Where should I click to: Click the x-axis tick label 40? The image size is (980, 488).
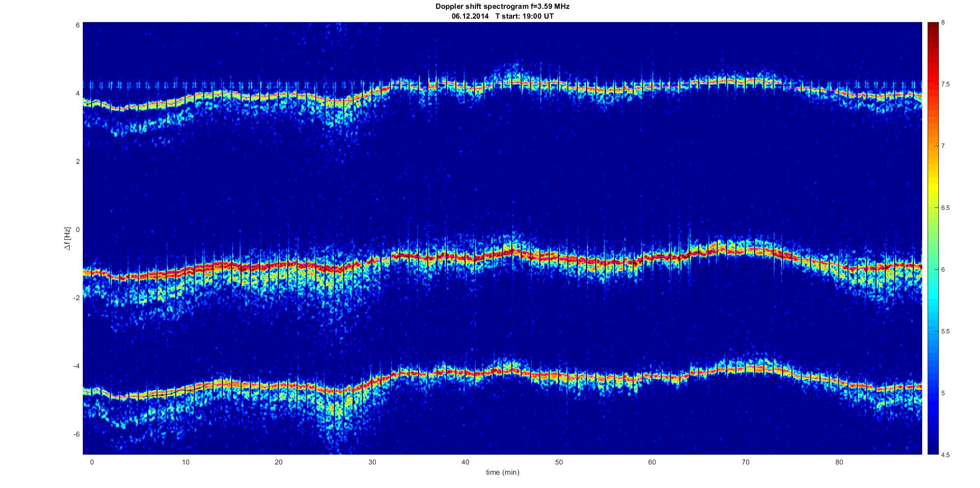[465, 462]
